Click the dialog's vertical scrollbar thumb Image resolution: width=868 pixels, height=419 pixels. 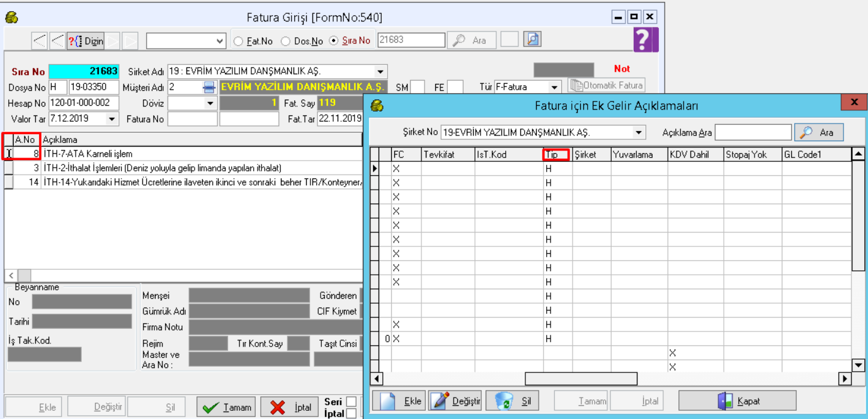click(857, 215)
